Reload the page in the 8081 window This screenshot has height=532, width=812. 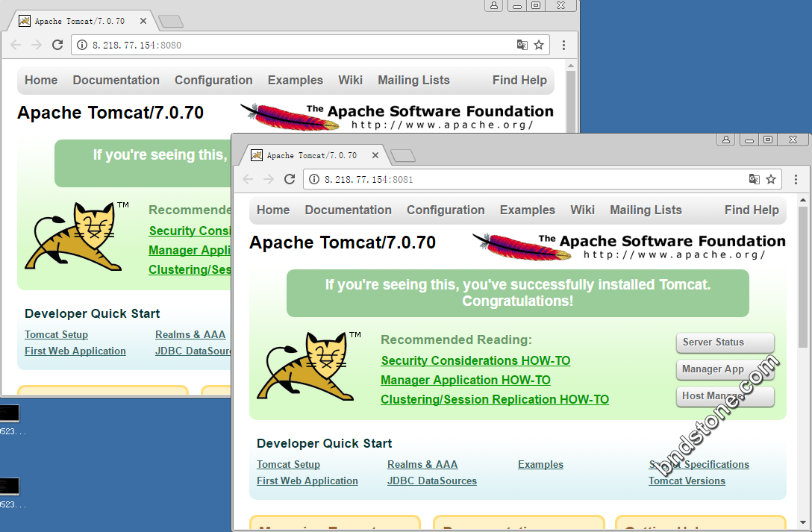(290, 179)
